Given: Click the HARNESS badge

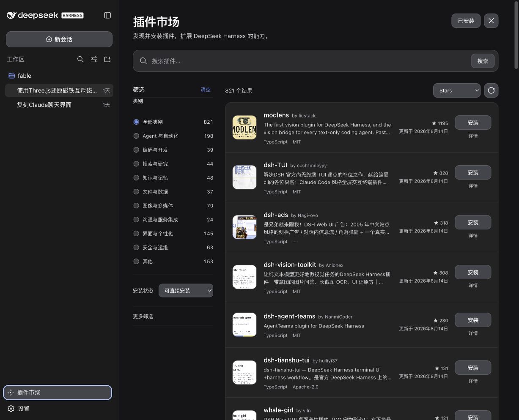Looking at the screenshot, I should point(73,15).
